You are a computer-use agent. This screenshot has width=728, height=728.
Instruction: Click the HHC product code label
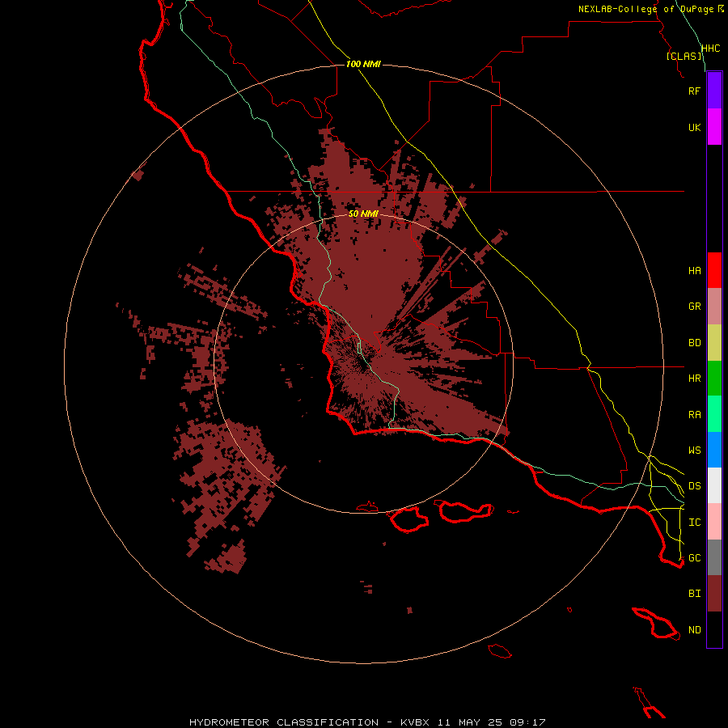[x=710, y=49]
